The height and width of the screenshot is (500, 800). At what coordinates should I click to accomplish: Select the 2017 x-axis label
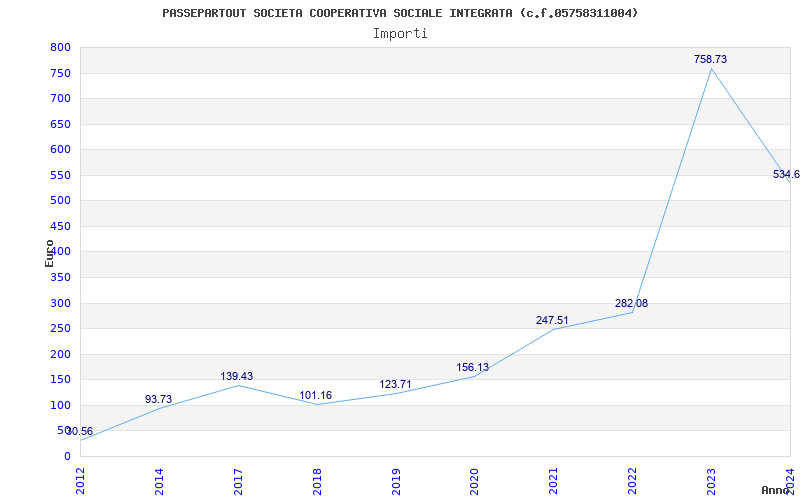point(238,481)
